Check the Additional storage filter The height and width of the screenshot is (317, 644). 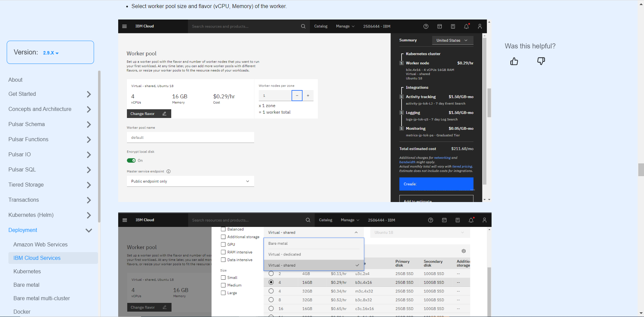223,237
